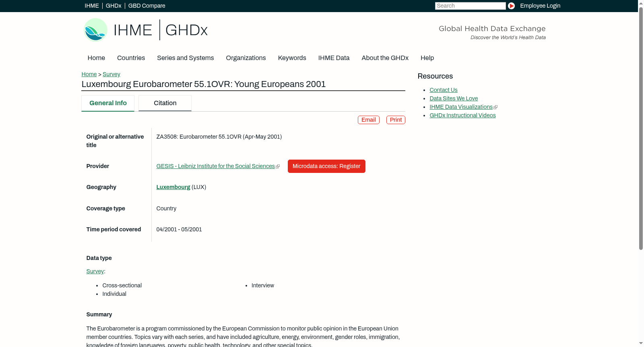This screenshot has height=347, width=644.
Task: Switch to the Citation tab
Action: (x=165, y=103)
